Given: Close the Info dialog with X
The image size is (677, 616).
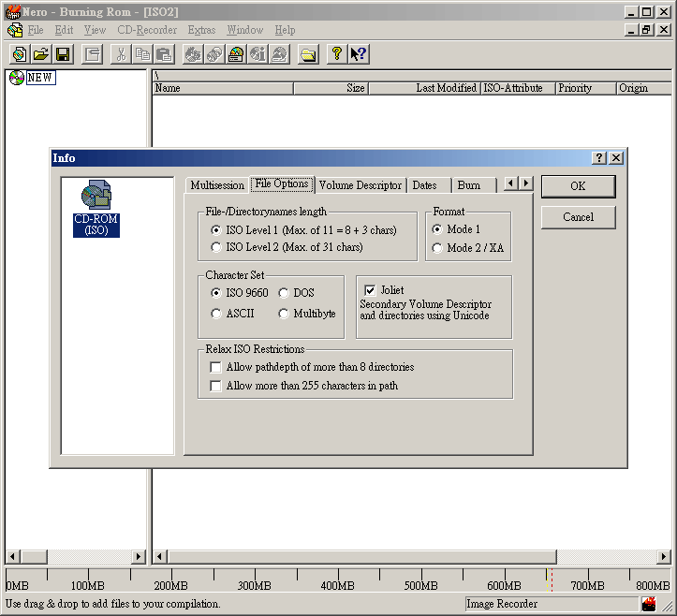Looking at the screenshot, I should (616, 158).
